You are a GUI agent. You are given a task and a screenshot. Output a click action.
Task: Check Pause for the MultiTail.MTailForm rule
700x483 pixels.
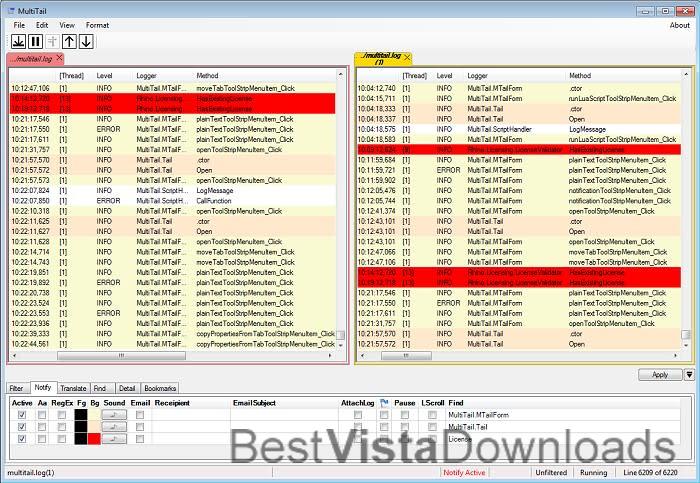[404, 415]
